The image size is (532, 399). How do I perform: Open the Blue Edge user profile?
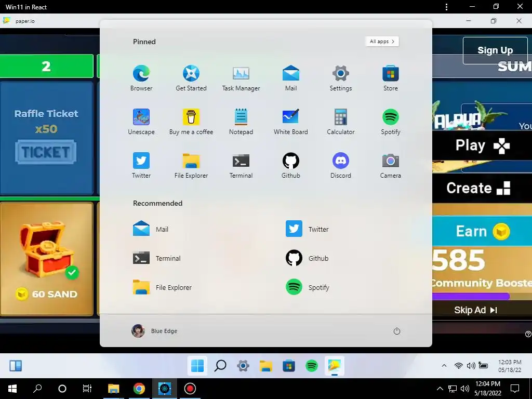154,331
